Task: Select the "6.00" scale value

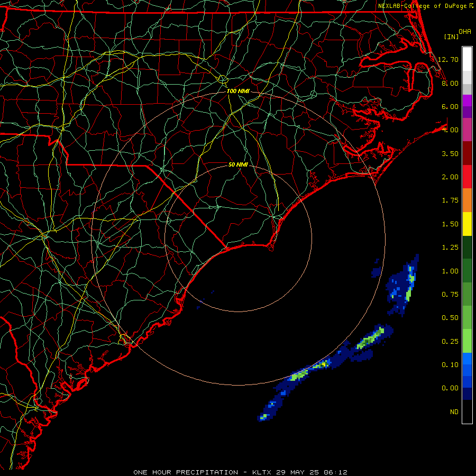Action: [x=450, y=106]
